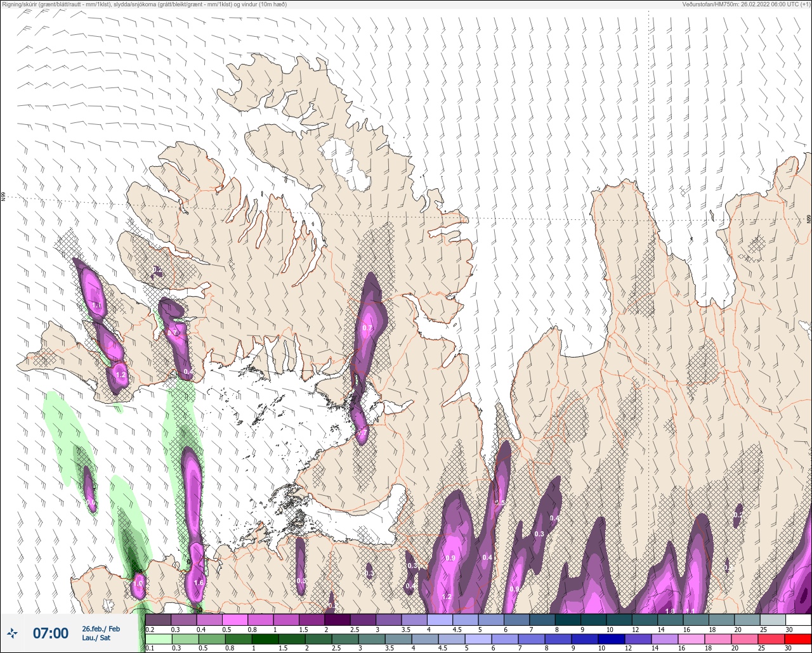Click the '30' label under the upper legend row
Screen dimensions: 812x653
click(x=789, y=629)
